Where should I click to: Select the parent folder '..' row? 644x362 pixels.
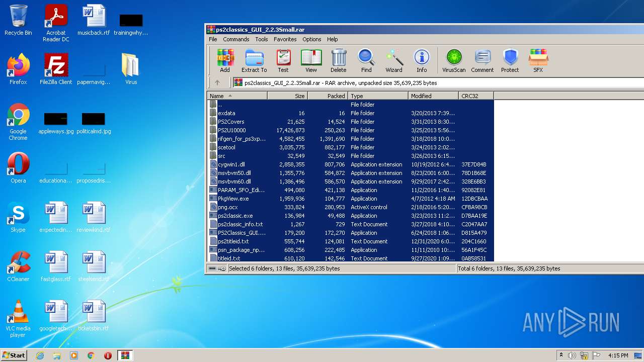[351, 105]
